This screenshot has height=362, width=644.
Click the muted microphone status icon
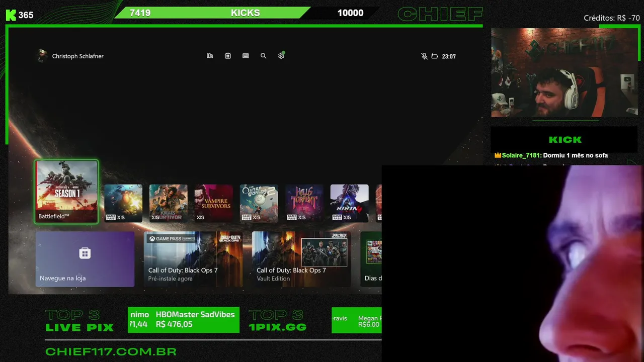424,56
